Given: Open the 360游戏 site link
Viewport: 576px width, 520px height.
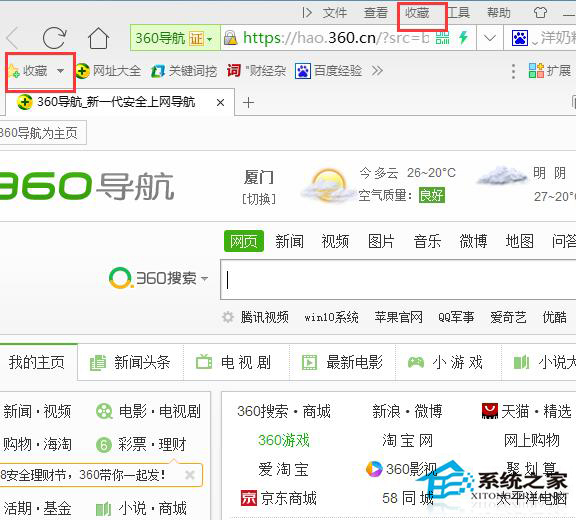Looking at the screenshot, I should pyautogui.click(x=284, y=440).
